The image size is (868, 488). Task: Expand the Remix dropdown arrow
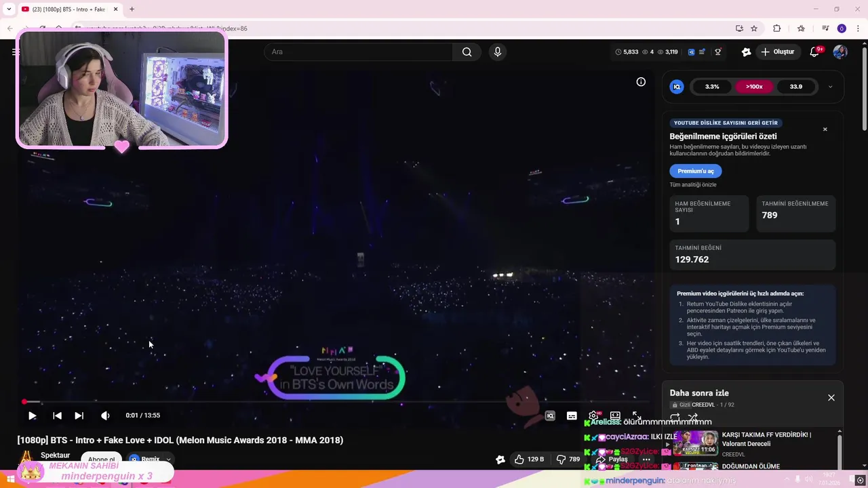[169, 460]
